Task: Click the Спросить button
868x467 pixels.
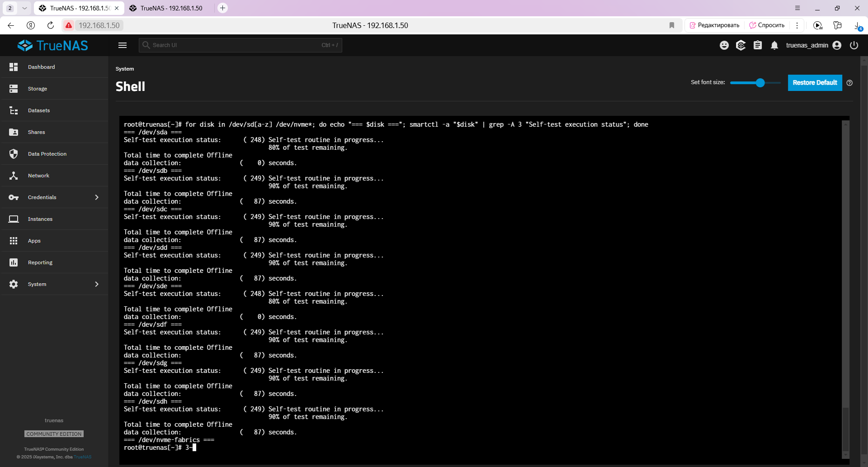Action: 767,25
